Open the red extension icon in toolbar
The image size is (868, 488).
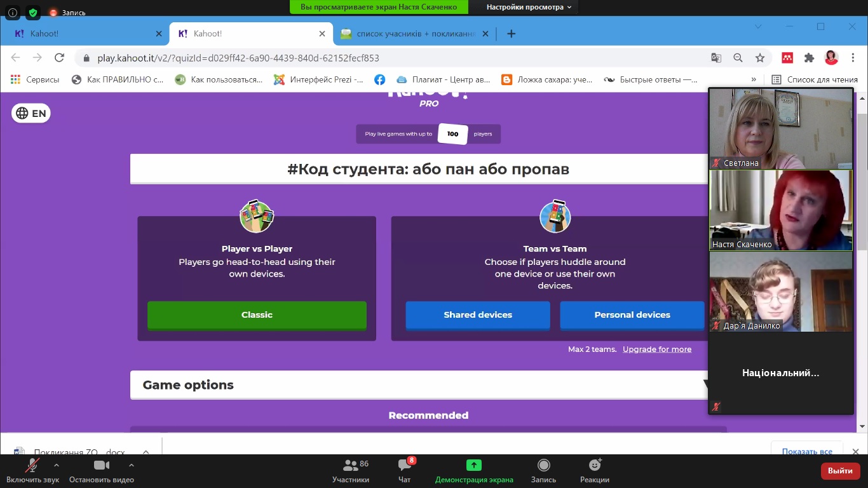(787, 58)
